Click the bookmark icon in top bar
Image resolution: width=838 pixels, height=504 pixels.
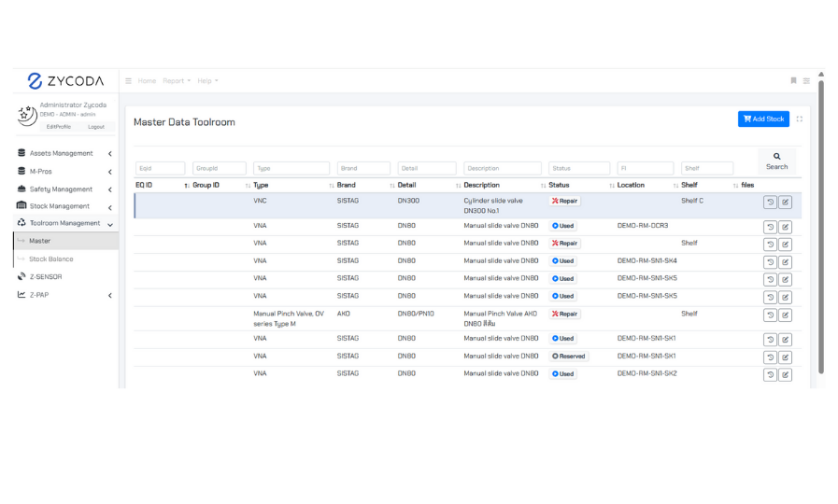793,81
